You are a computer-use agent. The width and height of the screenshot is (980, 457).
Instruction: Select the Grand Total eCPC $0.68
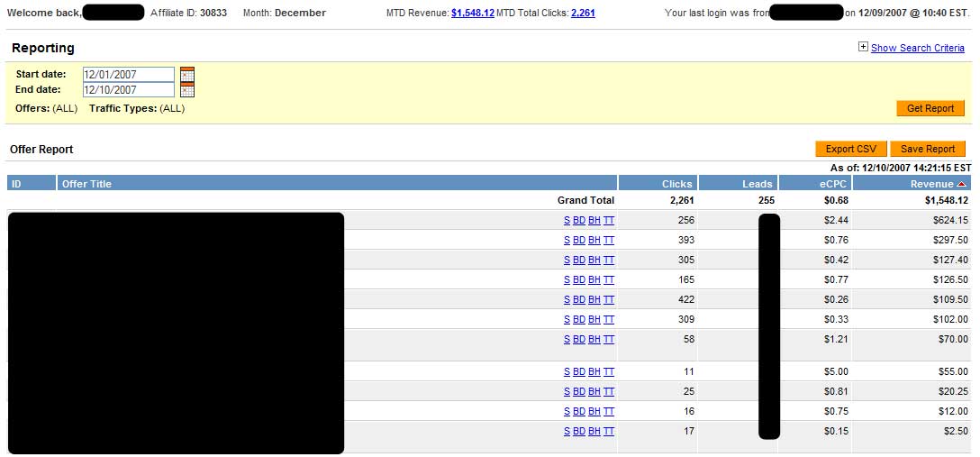[836, 201]
